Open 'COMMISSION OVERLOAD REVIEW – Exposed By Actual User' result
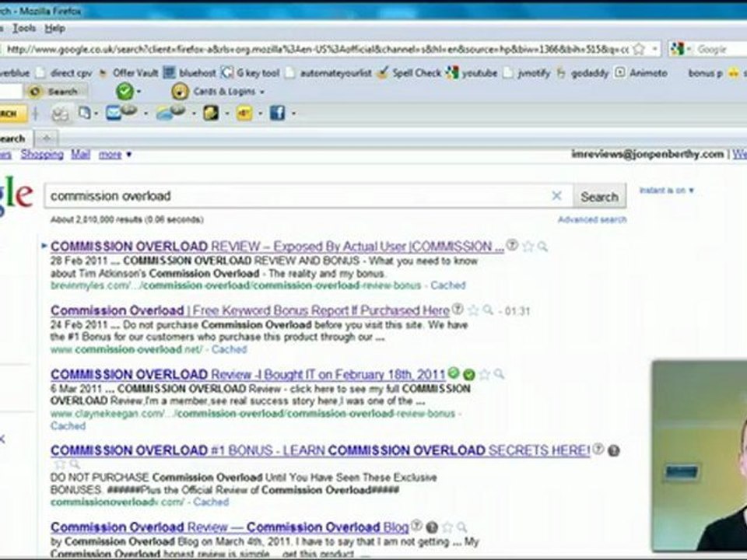Image resolution: width=747 pixels, height=560 pixels. click(x=277, y=247)
